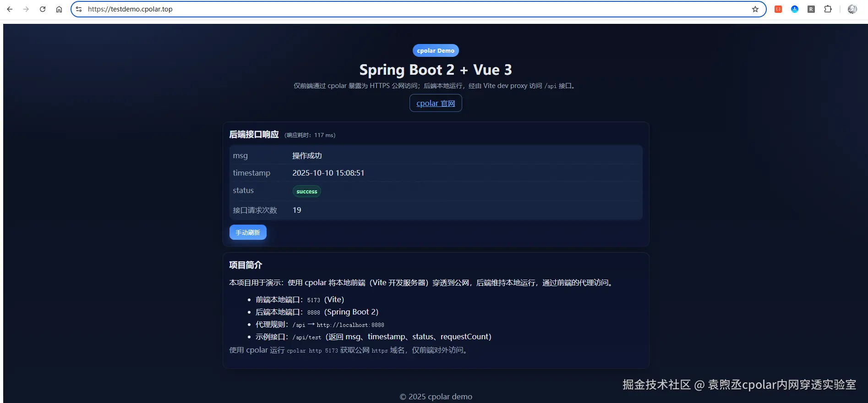Click the 本项目用于演示 intro paragraph
The width and height of the screenshot is (868, 403).
click(422, 282)
